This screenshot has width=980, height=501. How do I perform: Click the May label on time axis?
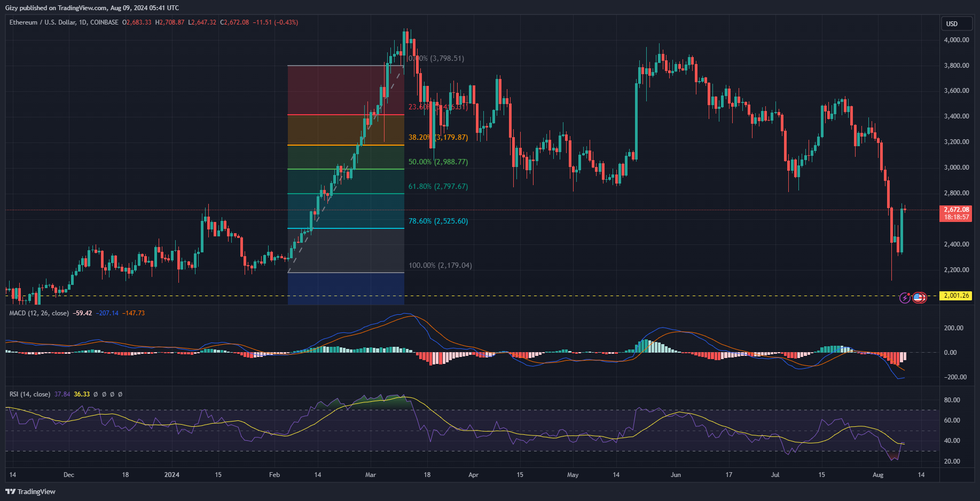click(x=573, y=475)
